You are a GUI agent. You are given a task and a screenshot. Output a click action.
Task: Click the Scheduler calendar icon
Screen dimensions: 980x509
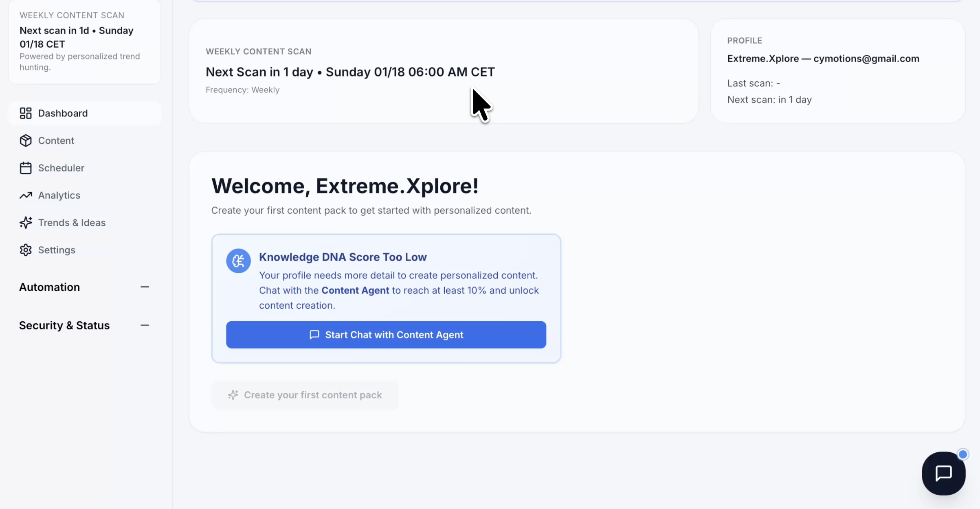click(26, 168)
